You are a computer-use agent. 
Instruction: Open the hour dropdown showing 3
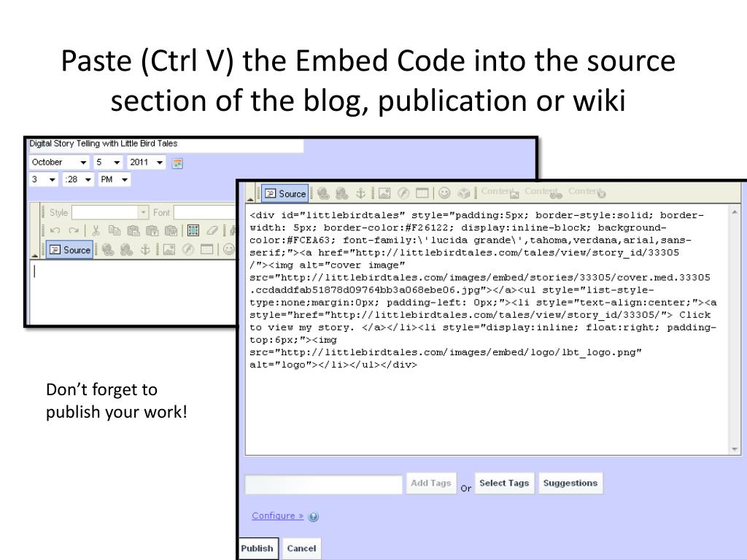(x=43, y=179)
